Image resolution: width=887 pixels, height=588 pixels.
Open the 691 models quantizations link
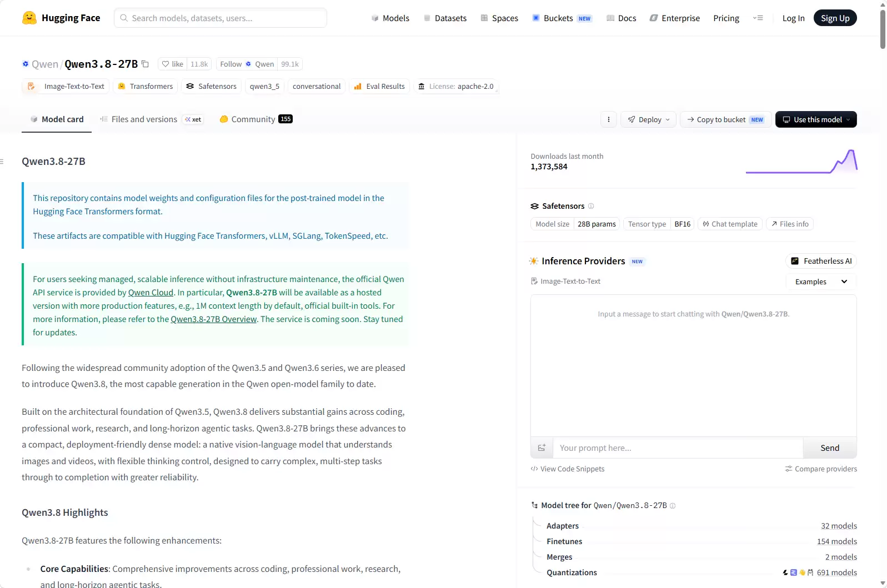point(836,572)
